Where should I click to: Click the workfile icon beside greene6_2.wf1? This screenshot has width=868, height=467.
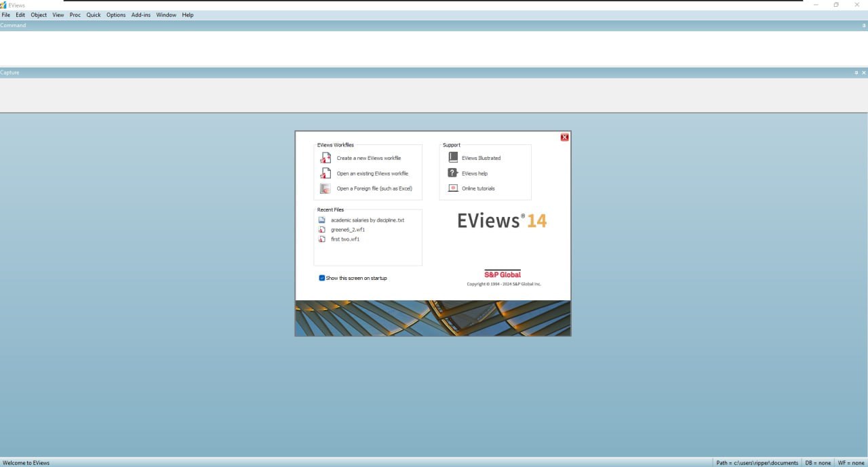pos(322,230)
